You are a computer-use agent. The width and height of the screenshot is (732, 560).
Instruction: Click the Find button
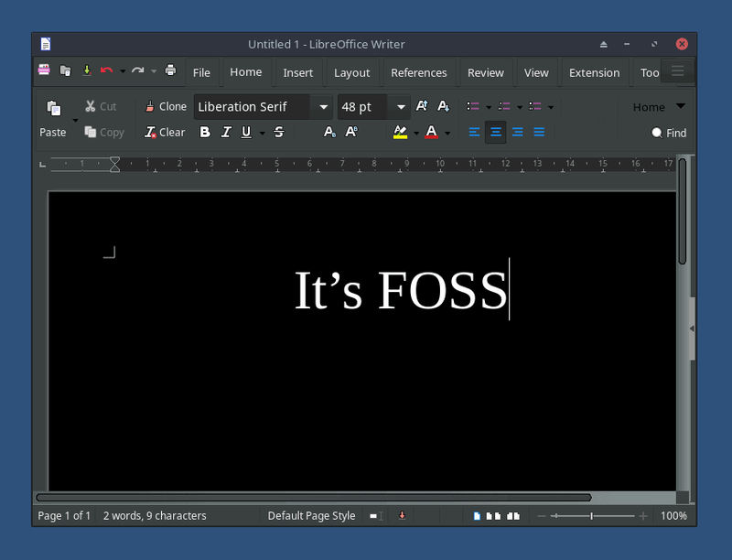pos(669,133)
